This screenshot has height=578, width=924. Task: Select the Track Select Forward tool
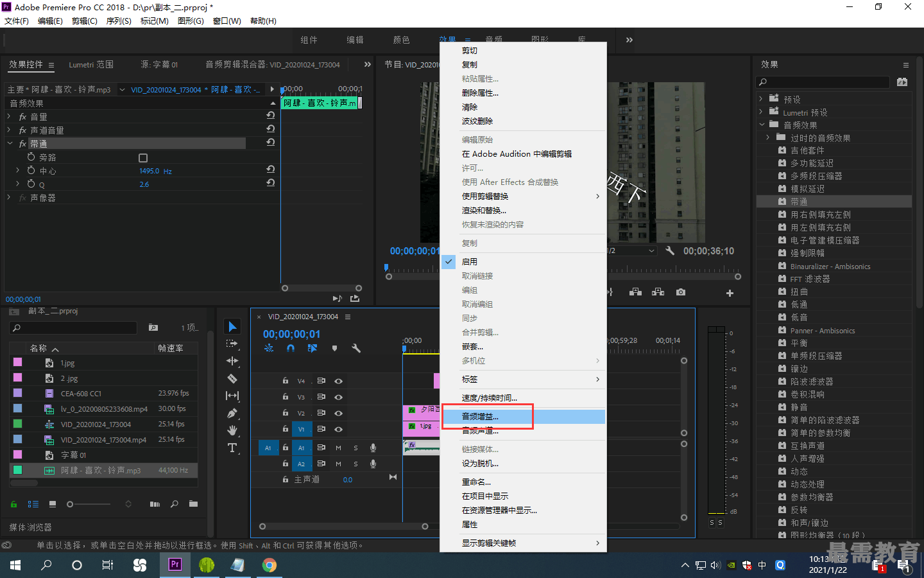tap(232, 344)
